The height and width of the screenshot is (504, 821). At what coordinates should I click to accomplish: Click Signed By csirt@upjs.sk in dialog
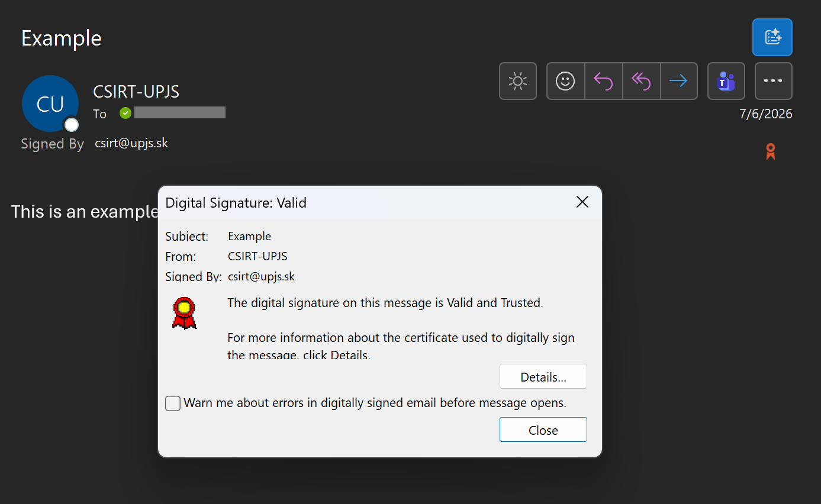pos(261,276)
